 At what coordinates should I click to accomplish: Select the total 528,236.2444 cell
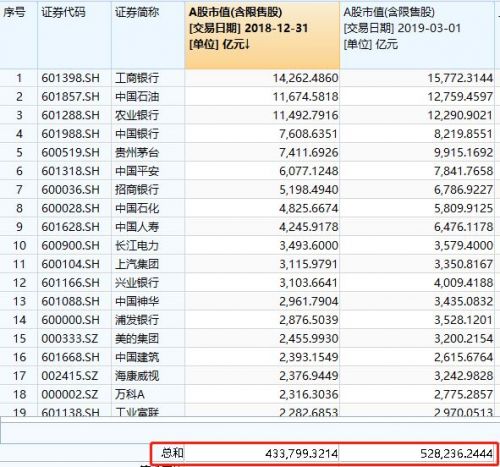[417, 453]
